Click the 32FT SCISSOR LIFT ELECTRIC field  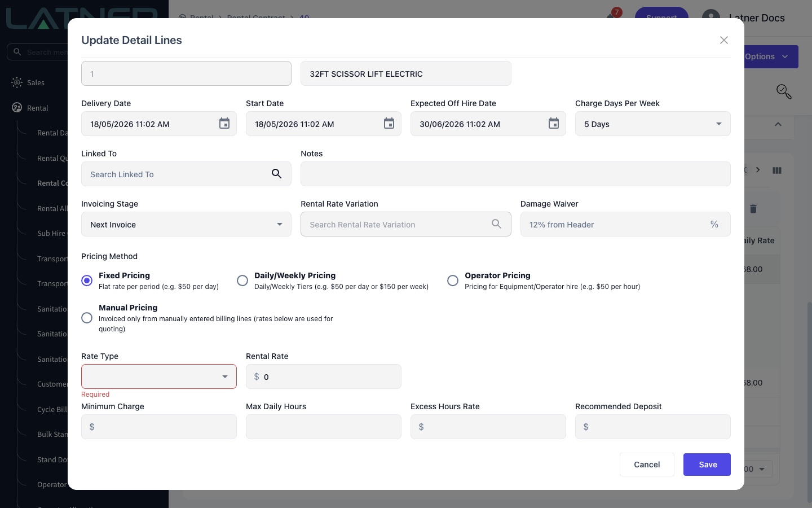406,73
